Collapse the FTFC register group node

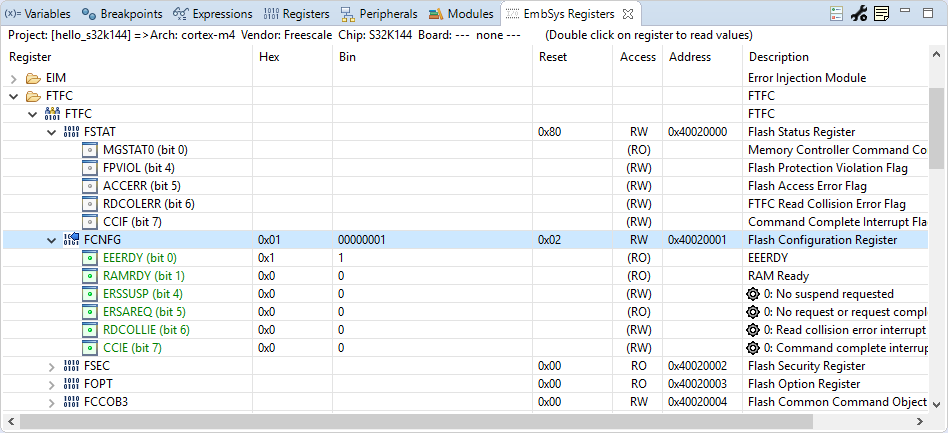pyautogui.click(x=33, y=114)
